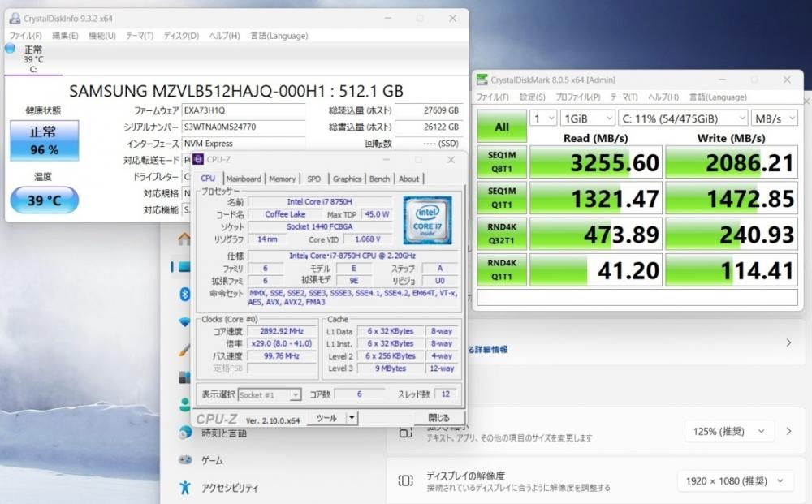Switch to the Memory tab in CPU-Z

283,179
